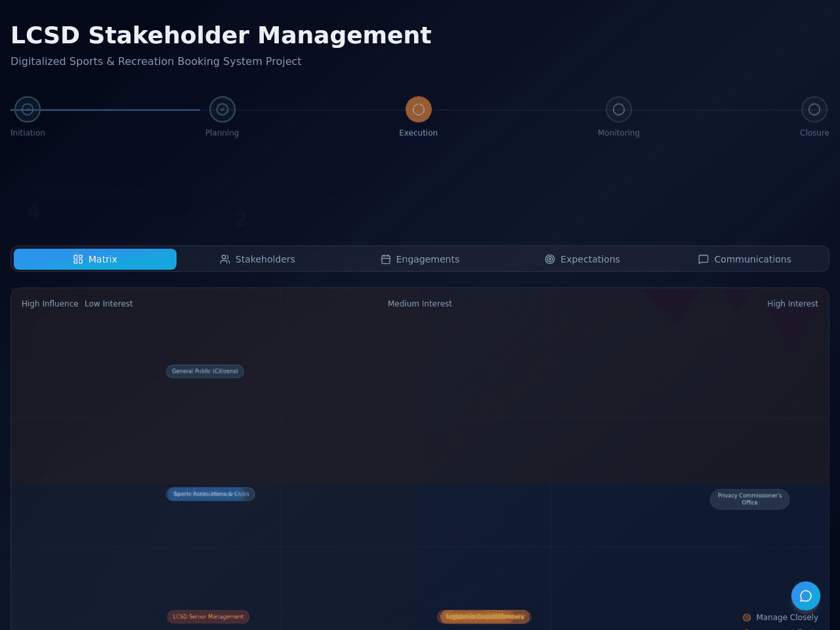Click the speech bubble icon on the Communications tab
840x630 pixels.
pyautogui.click(x=703, y=259)
